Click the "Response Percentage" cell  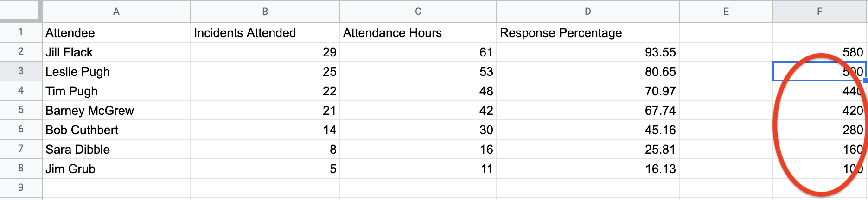[587, 33]
